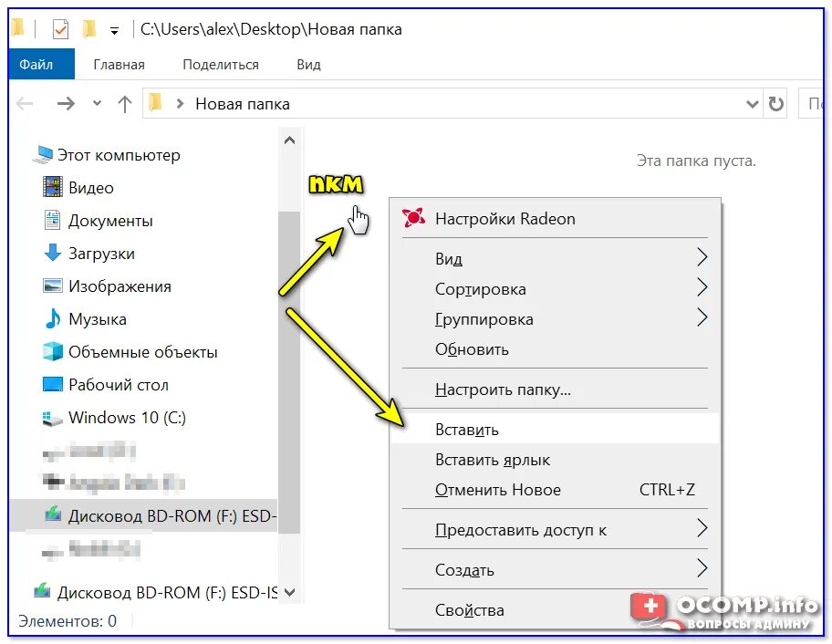Click the highlighted BD-ROM drive icon

[x=53, y=513]
